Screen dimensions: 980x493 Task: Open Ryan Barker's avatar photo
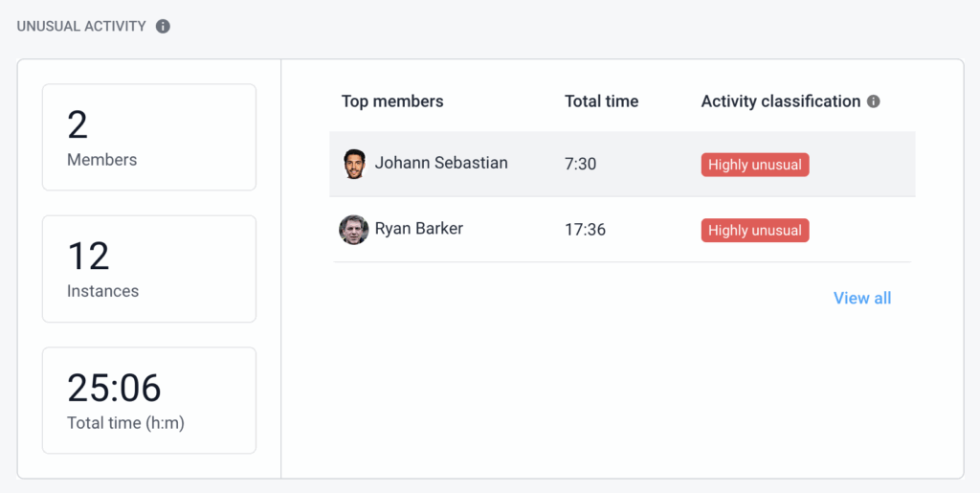click(354, 230)
